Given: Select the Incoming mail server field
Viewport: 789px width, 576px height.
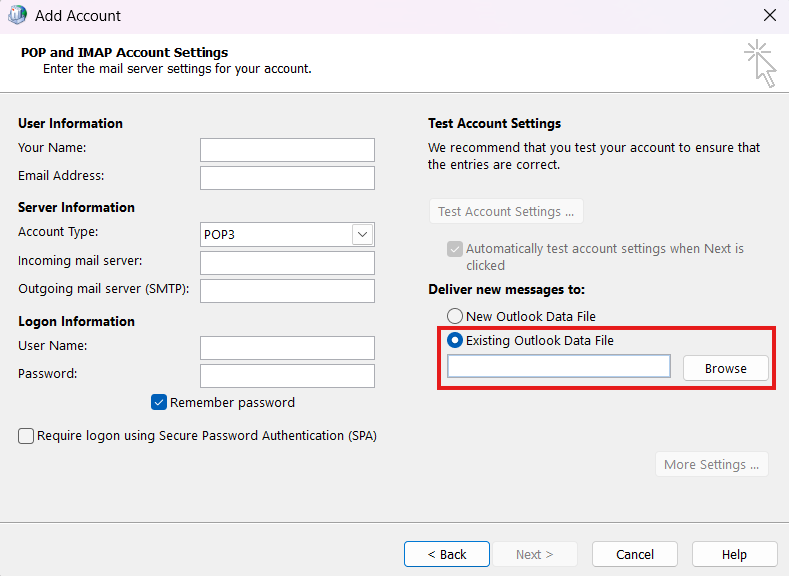Looking at the screenshot, I should [x=287, y=263].
